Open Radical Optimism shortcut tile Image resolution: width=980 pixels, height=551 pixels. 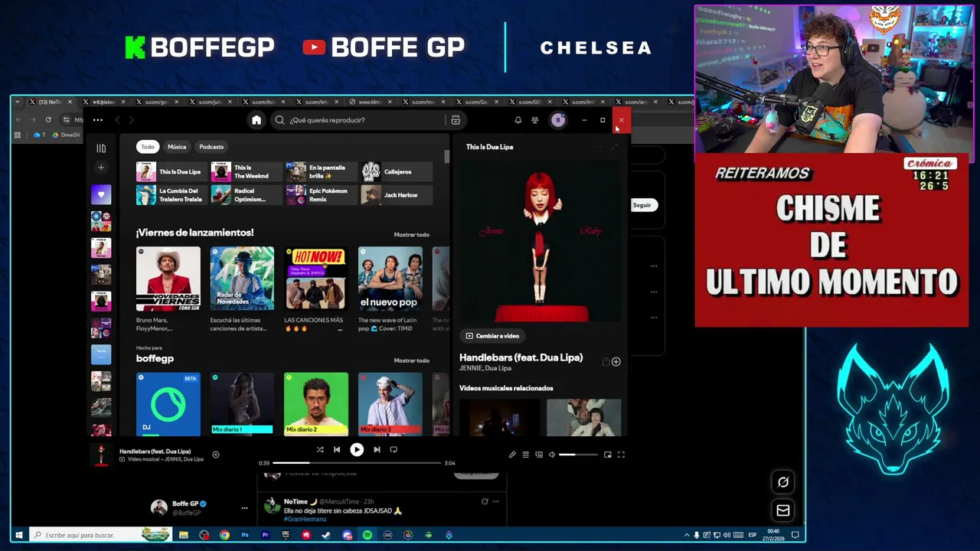click(x=245, y=195)
